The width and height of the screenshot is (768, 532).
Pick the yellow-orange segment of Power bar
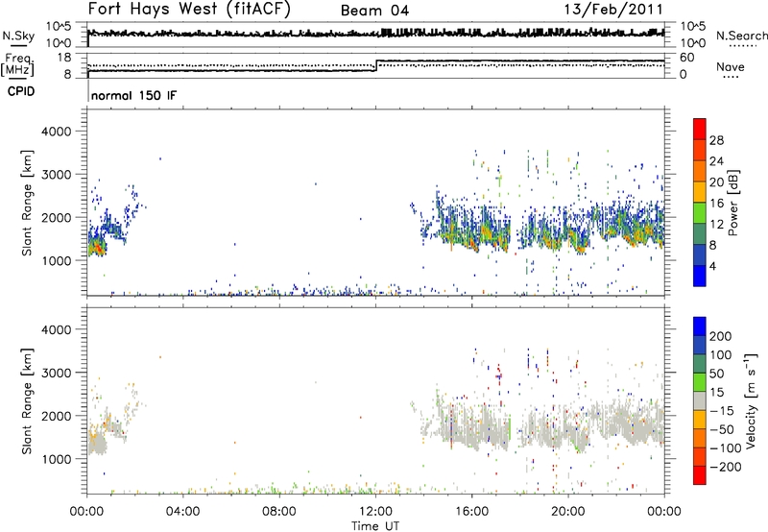(700, 192)
